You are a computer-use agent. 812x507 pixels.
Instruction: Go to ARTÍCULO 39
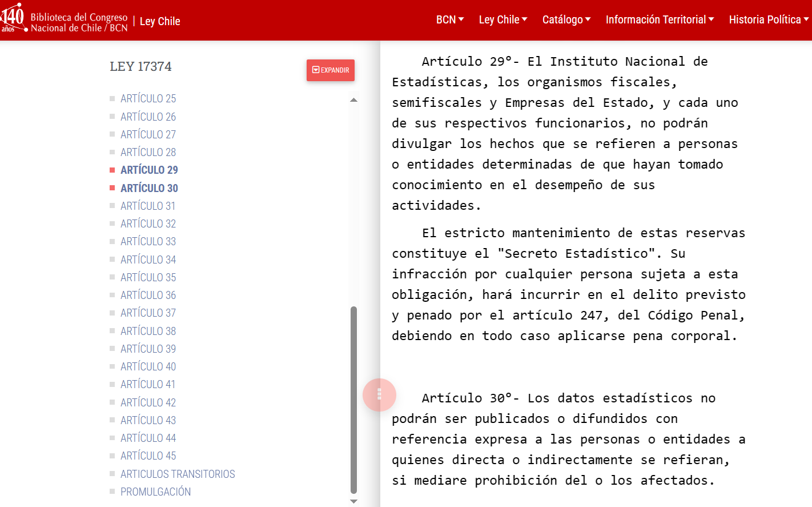148,349
